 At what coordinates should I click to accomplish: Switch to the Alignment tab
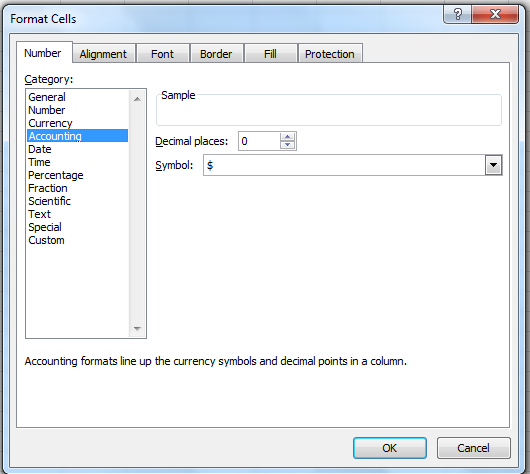click(104, 53)
